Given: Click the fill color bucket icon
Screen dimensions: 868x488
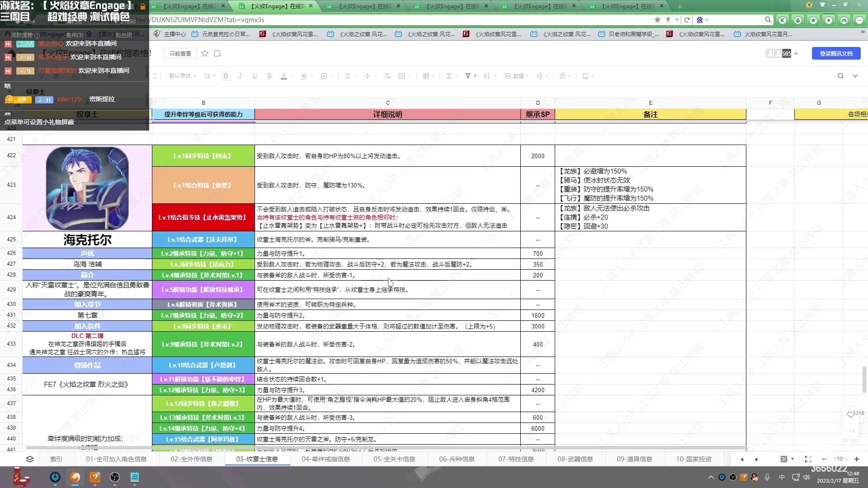Looking at the screenshot, I should point(304,76).
